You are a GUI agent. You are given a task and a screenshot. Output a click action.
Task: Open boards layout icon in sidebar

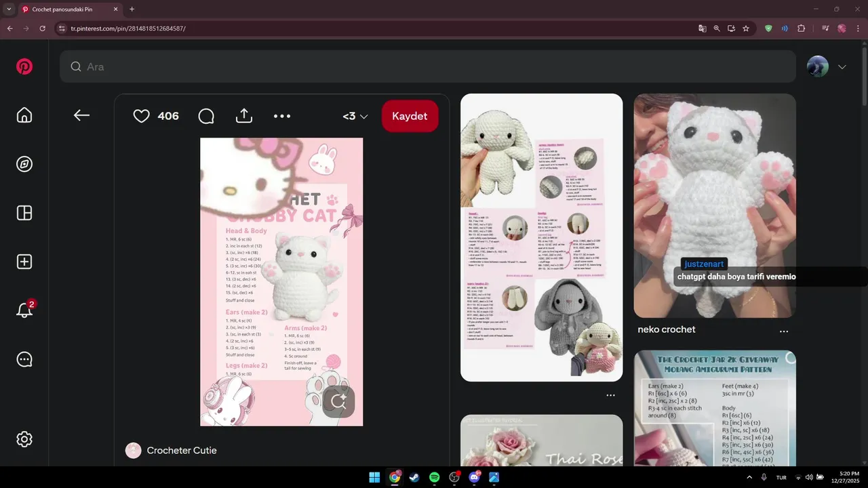[24, 213]
